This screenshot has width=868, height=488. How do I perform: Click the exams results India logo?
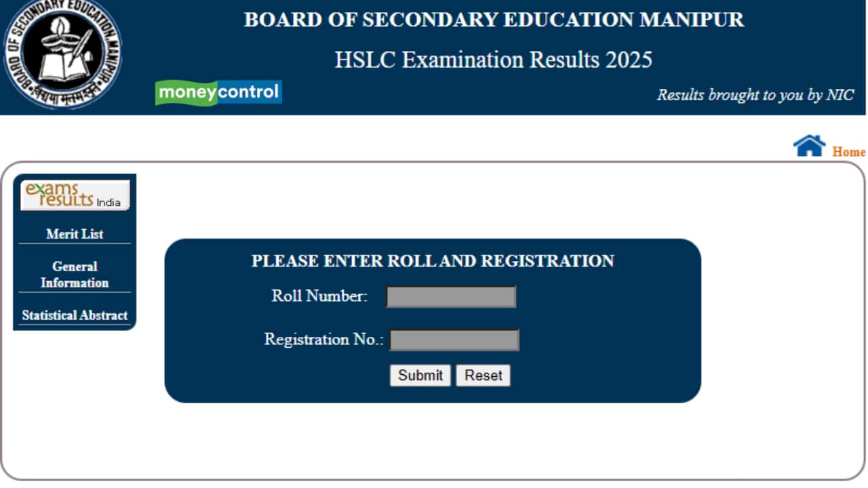75,195
